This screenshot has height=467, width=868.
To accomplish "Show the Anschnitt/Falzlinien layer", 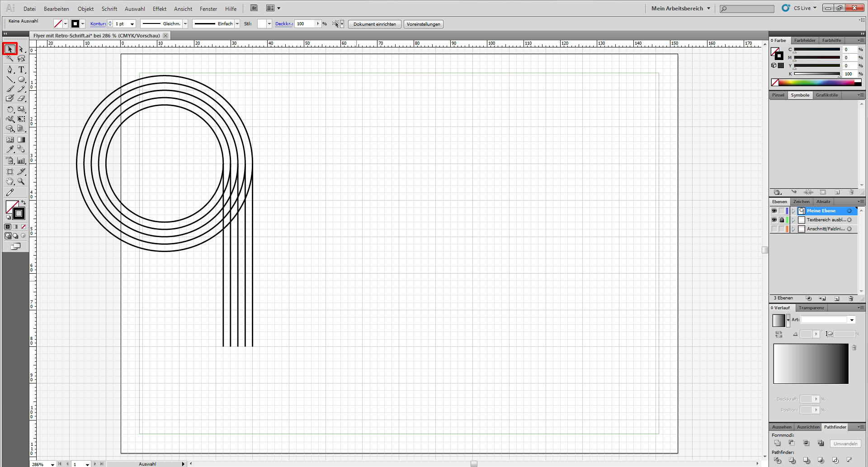I will [774, 229].
